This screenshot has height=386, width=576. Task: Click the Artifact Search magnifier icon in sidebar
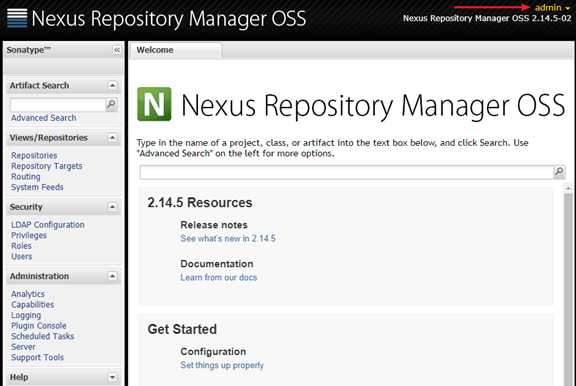pos(111,105)
